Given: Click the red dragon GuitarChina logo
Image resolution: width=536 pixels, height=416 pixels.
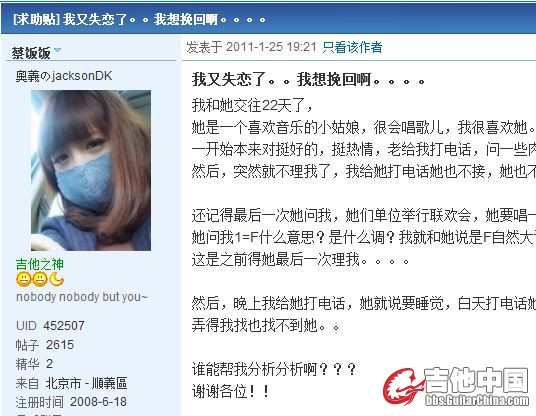Looking at the screenshot, I should click(403, 386).
